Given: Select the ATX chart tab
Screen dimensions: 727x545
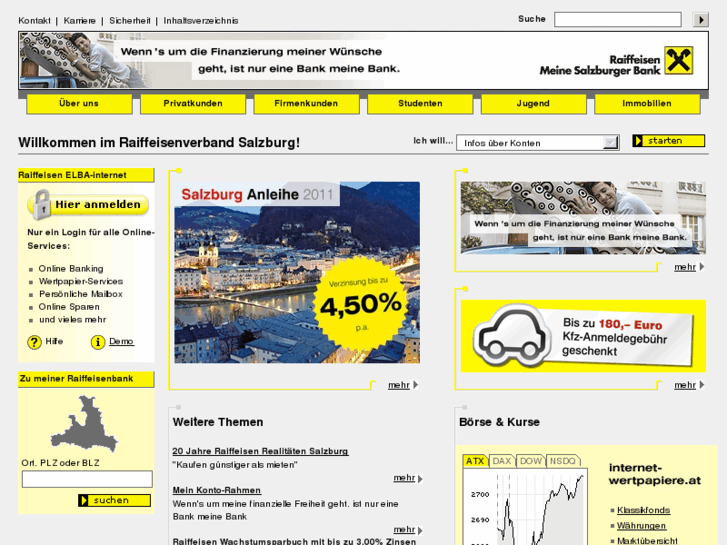Looking at the screenshot, I should [475, 461].
